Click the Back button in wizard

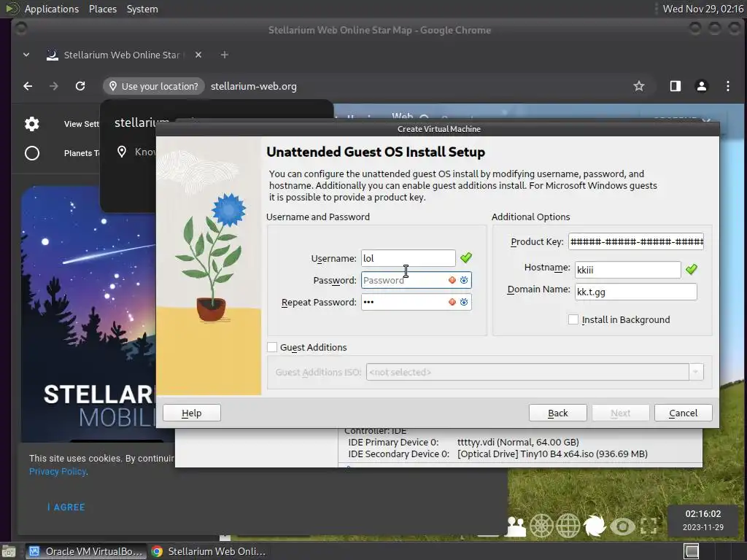coord(557,413)
